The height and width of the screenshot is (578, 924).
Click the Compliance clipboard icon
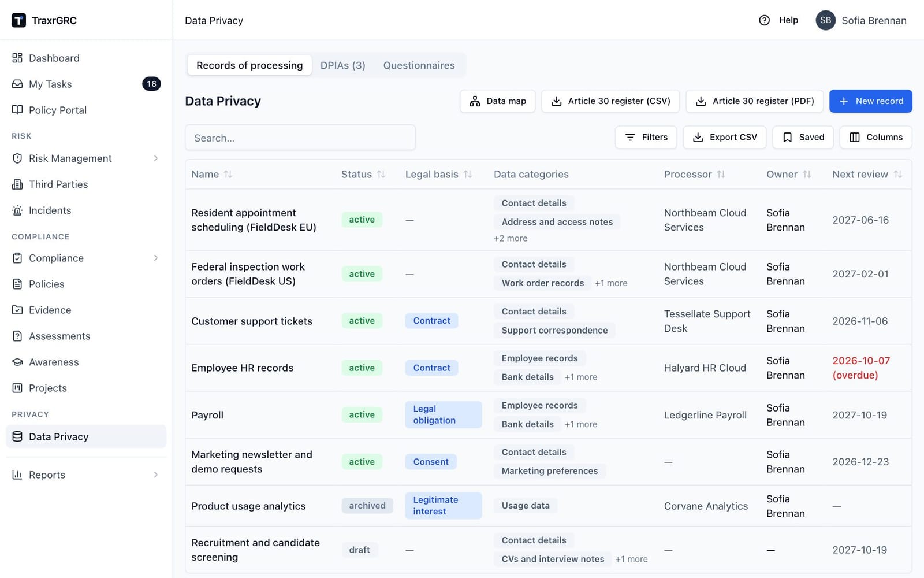tap(17, 258)
